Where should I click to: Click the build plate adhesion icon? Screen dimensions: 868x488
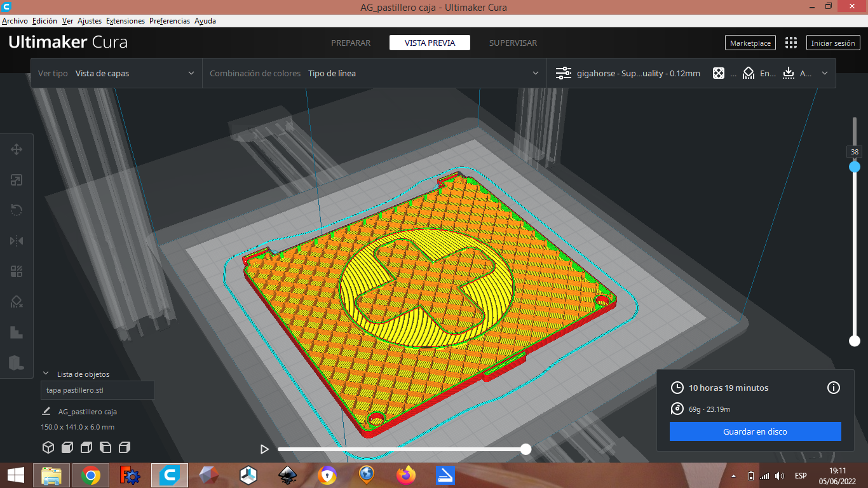click(x=789, y=73)
